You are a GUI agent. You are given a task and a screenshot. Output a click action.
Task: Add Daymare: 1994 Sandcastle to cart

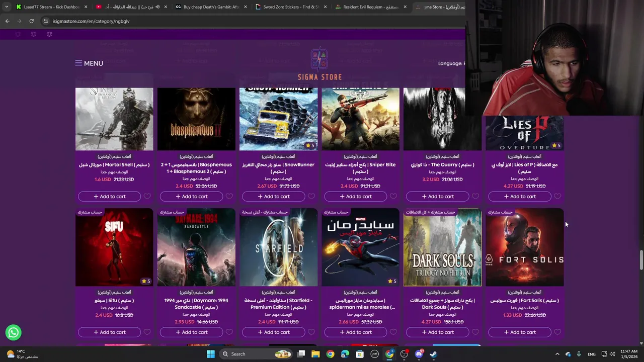tap(191, 332)
